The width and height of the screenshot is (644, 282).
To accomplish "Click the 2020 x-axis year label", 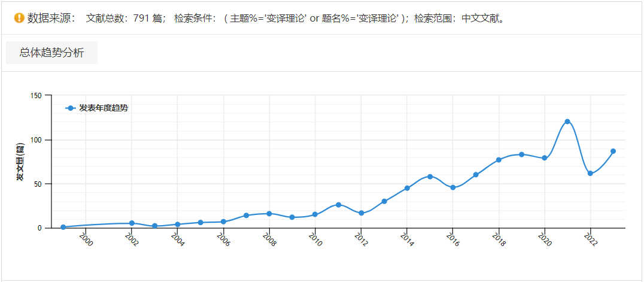I will pos(545,239).
